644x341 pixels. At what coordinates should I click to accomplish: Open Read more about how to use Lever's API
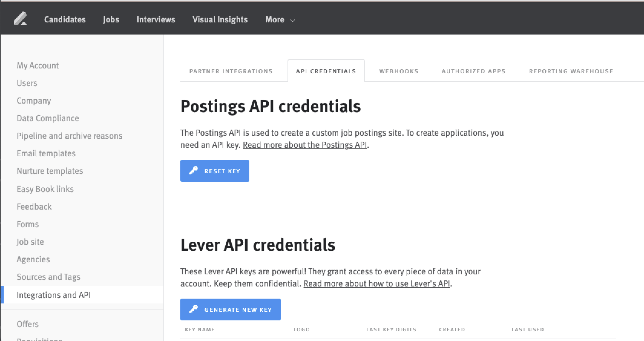[376, 284]
